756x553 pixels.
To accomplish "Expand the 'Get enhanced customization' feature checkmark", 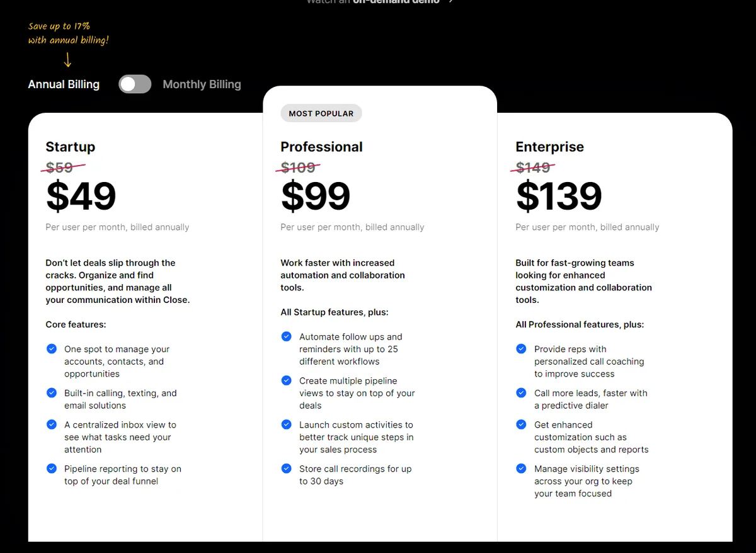I will point(521,424).
